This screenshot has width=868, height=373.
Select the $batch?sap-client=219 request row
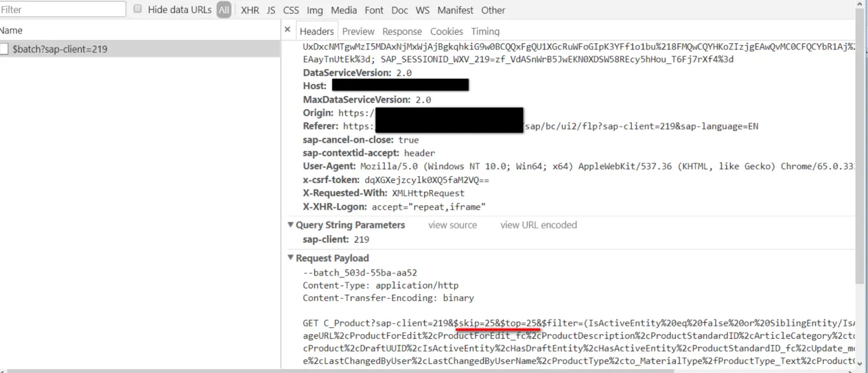(x=140, y=49)
